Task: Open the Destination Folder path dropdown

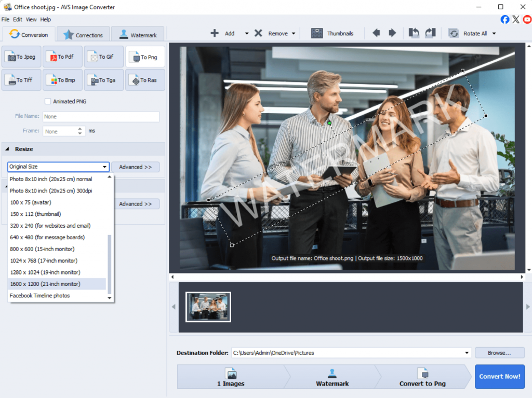Action: 468,353
